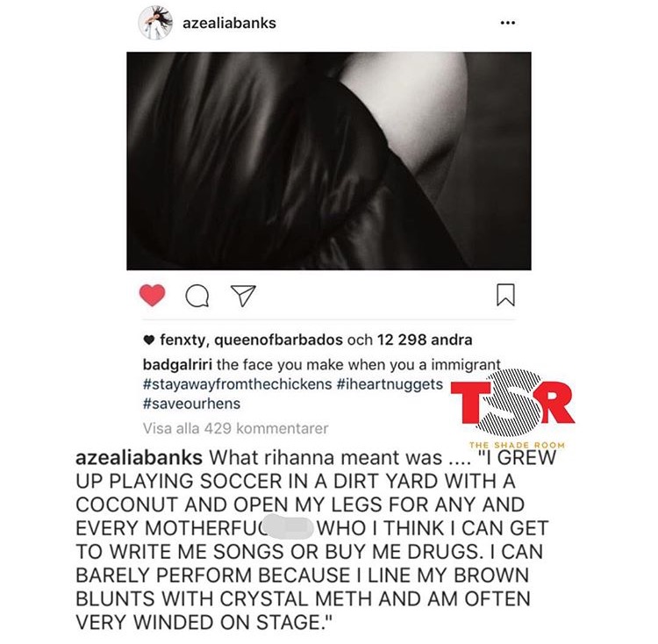
Task: Open three-dot post options menu
Action: pos(508,23)
